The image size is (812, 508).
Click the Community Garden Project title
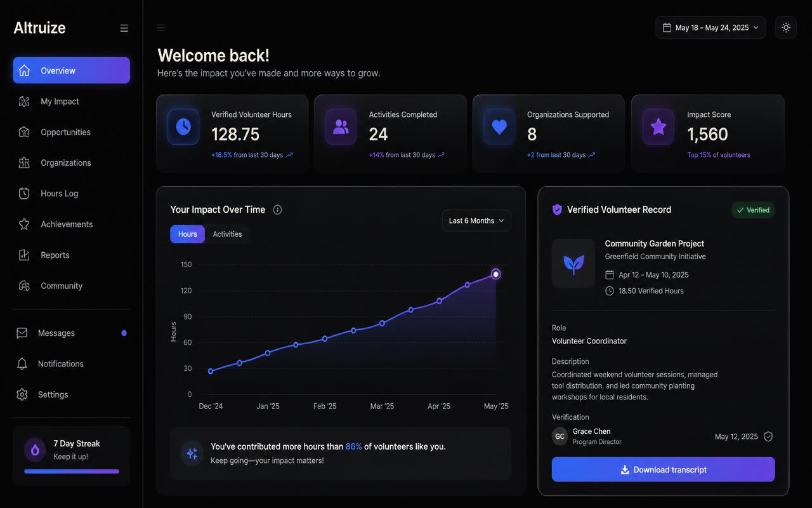coord(655,243)
